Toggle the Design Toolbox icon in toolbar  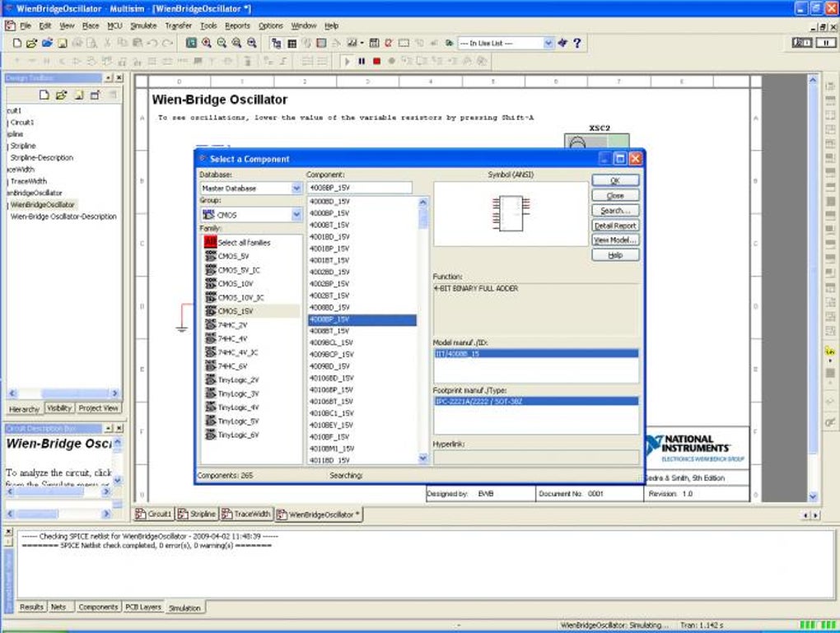point(277,43)
